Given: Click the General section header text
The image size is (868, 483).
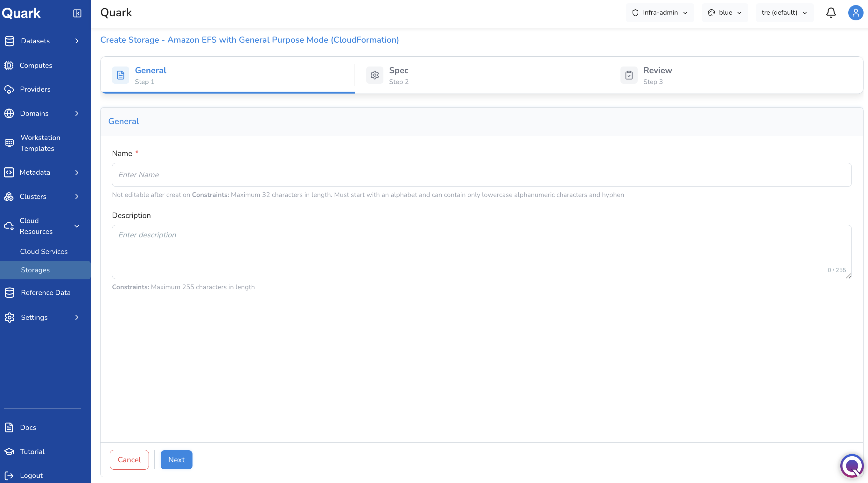Looking at the screenshot, I should click(124, 121).
